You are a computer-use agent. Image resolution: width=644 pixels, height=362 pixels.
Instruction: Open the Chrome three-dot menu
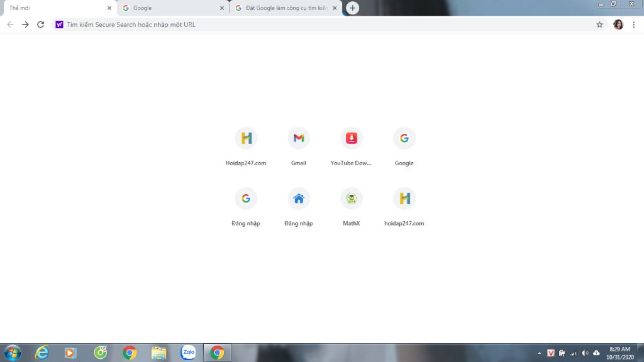tap(634, 25)
